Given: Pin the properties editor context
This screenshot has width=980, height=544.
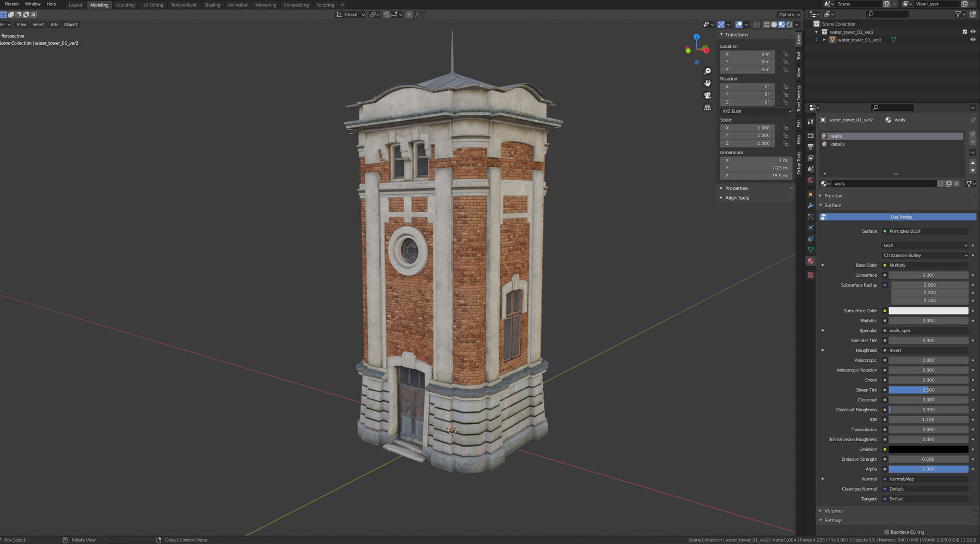Looking at the screenshot, I should click(973, 120).
